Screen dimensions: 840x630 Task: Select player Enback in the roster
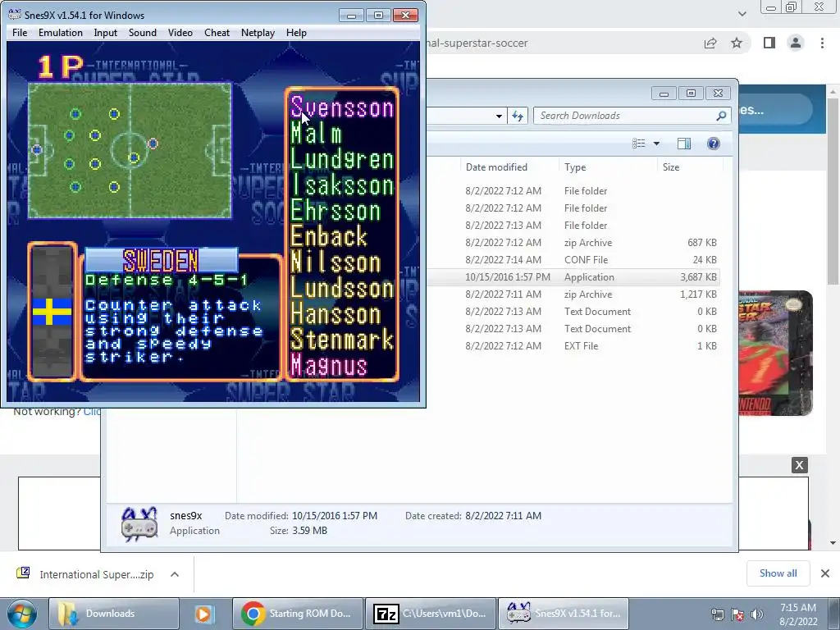point(329,236)
